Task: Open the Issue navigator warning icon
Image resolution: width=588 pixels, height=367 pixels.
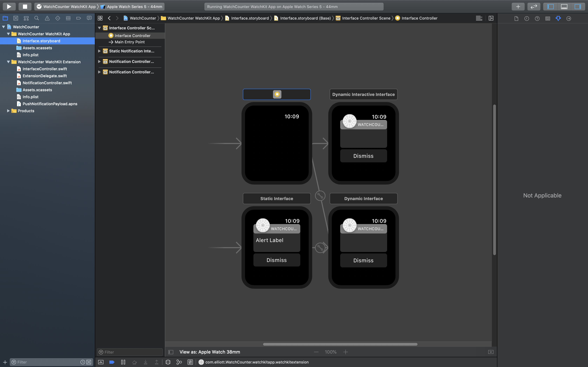Action: tap(47, 18)
